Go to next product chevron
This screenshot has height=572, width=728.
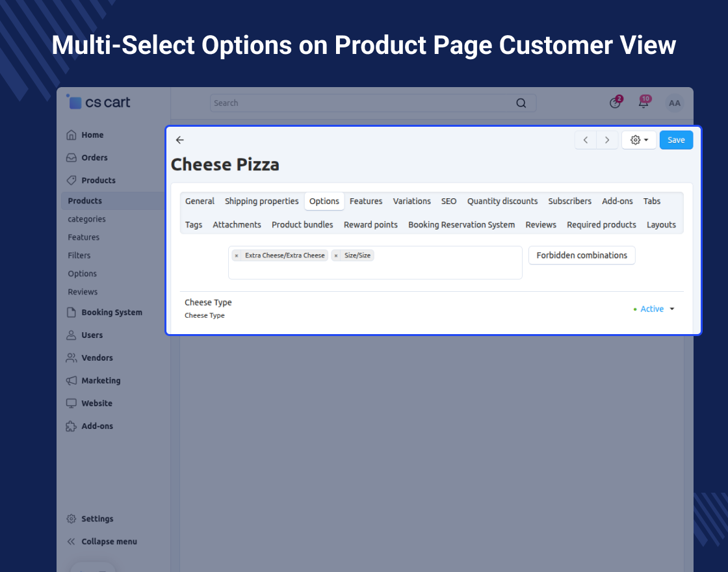click(607, 140)
